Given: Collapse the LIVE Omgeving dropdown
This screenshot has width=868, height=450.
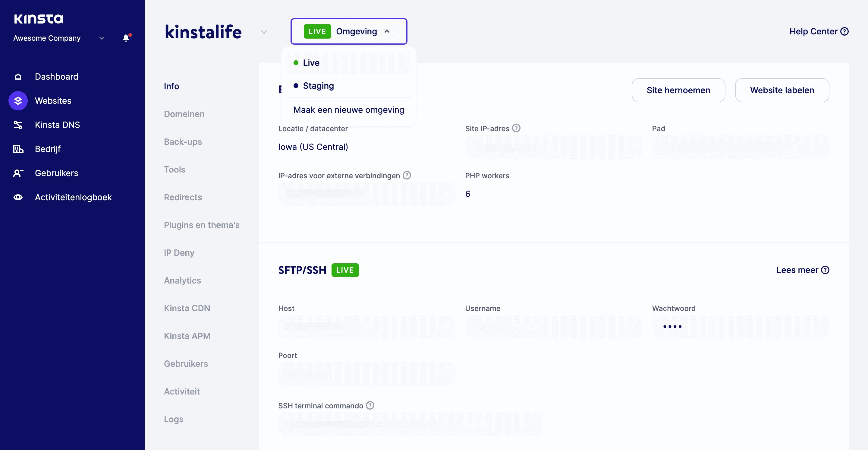Looking at the screenshot, I should 387,31.
